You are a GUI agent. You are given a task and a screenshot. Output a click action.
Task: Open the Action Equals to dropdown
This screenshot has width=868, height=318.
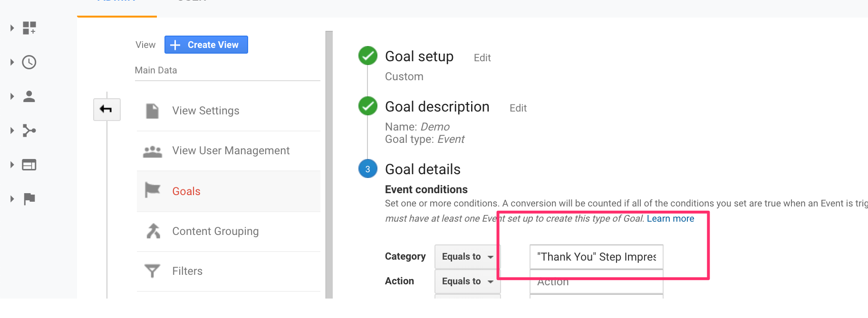[x=468, y=281]
